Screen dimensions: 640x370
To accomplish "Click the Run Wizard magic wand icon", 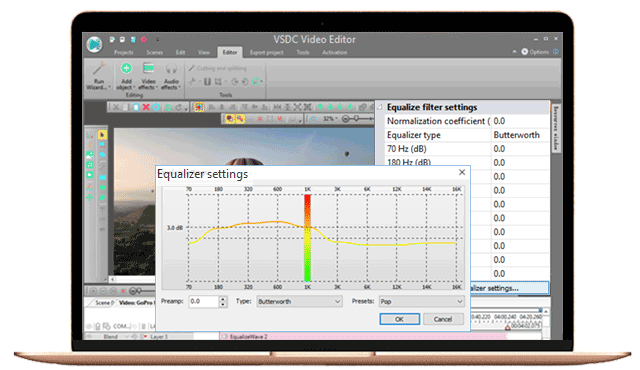I will tap(99, 69).
